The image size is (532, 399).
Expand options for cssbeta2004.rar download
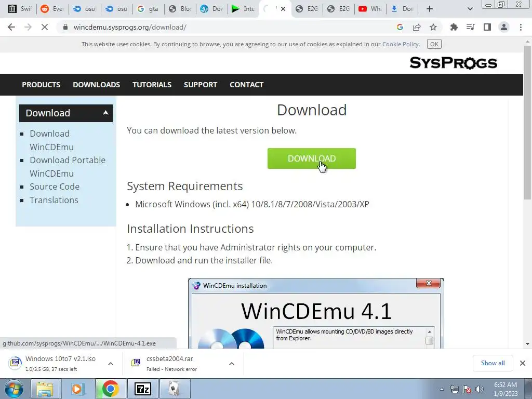232,363
